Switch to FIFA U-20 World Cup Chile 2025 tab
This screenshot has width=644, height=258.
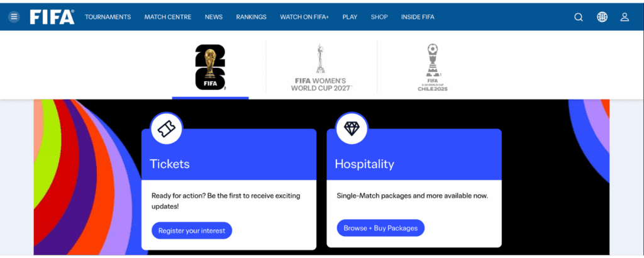point(433,67)
